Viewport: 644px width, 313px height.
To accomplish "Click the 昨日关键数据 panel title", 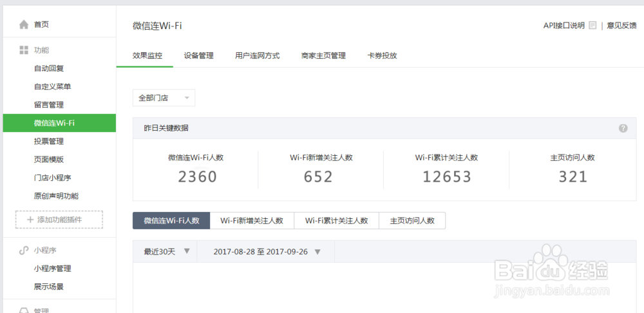I will point(166,128).
